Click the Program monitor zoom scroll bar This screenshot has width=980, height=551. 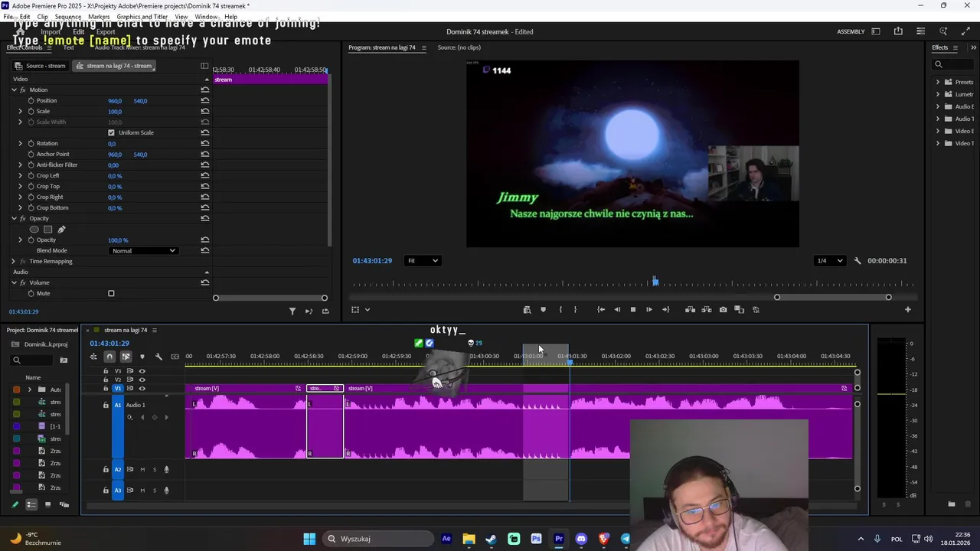tap(832, 298)
